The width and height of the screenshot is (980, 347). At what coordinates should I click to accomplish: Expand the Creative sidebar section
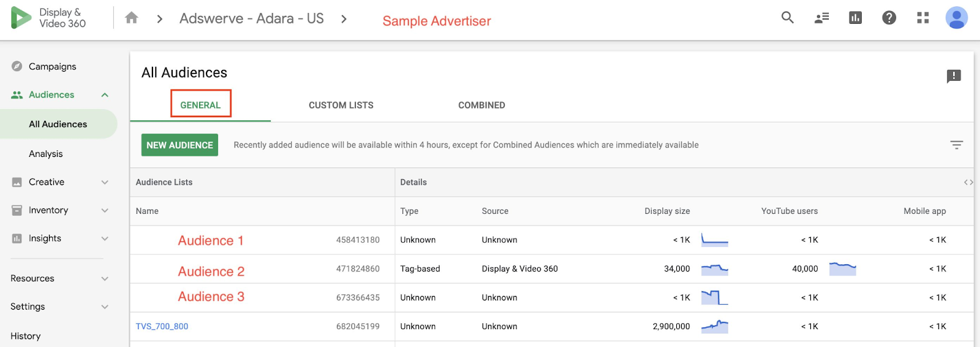click(105, 182)
